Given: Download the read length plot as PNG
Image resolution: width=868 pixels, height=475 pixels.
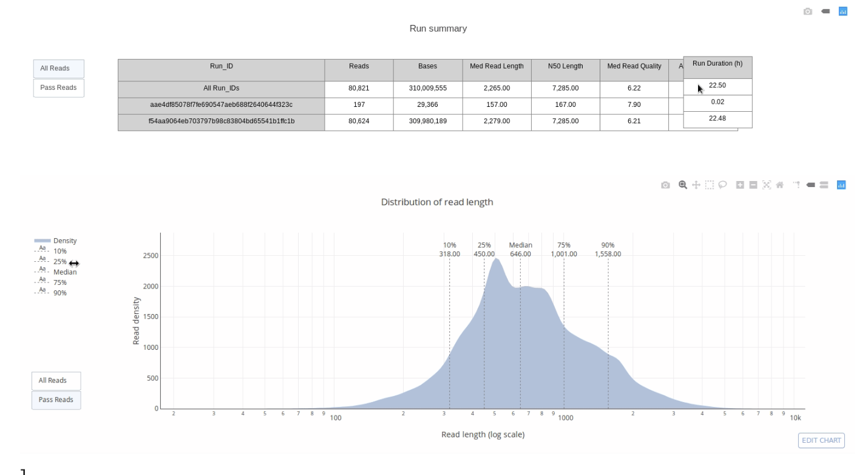Looking at the screenshot, I should (665, 185).
